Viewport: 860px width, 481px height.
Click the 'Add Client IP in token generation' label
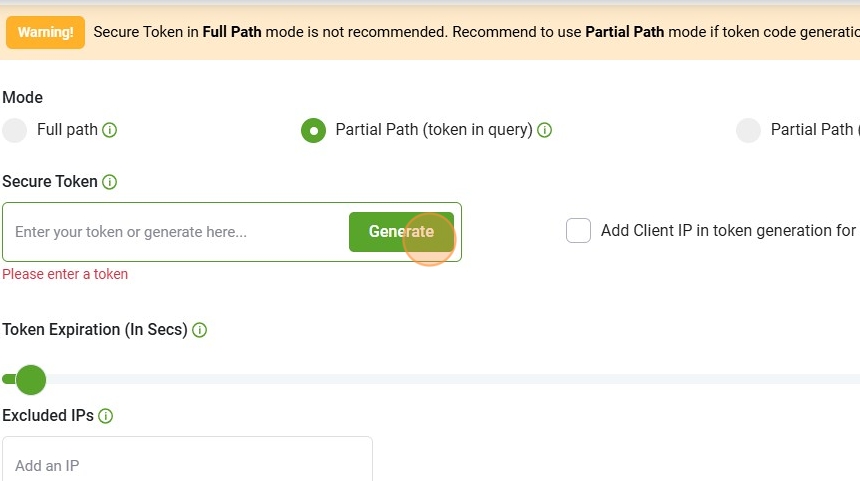pos(727,231)
